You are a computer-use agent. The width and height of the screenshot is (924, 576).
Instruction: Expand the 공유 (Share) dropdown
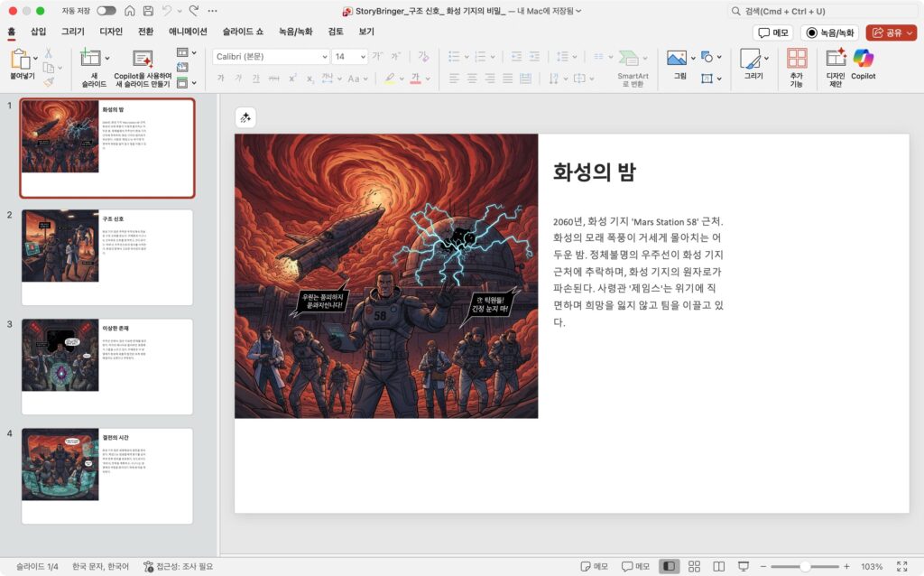pos(910,33)
